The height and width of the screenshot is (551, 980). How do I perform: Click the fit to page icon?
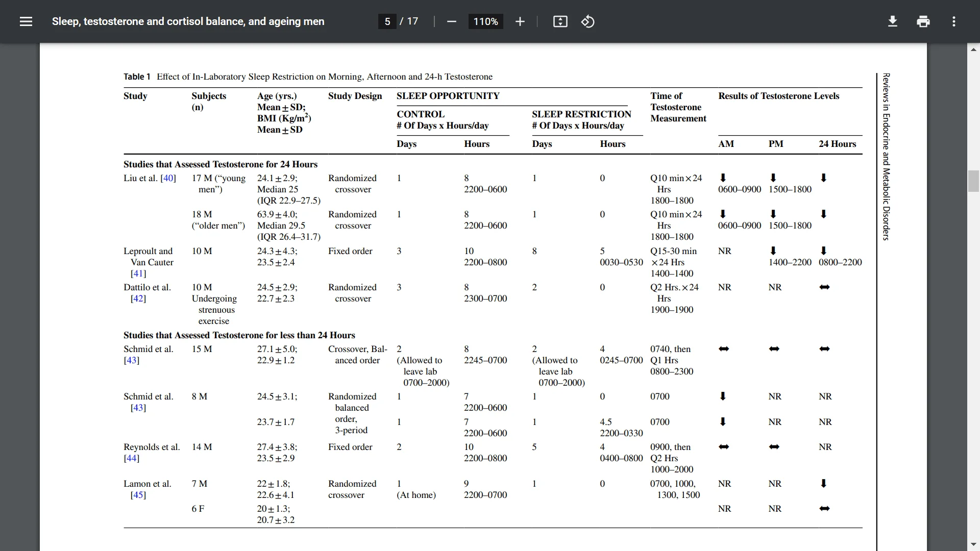coord(560,21)
